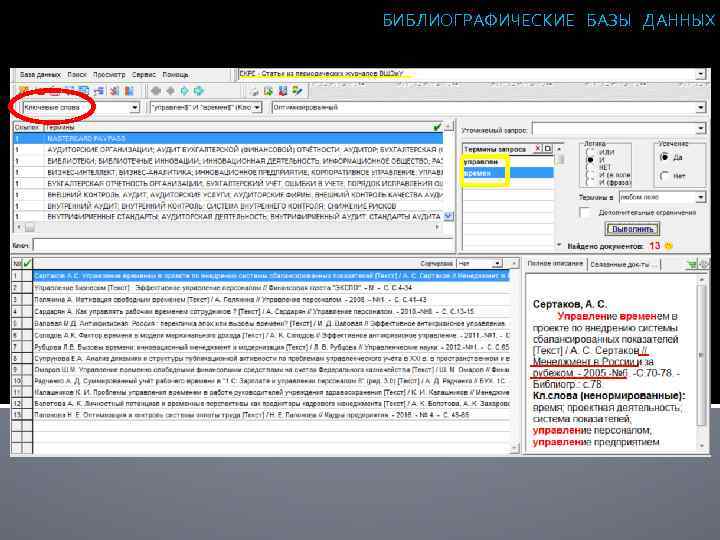Select result 11 by Калашников К. И.
720x540 pixels.
click(271, 392)
